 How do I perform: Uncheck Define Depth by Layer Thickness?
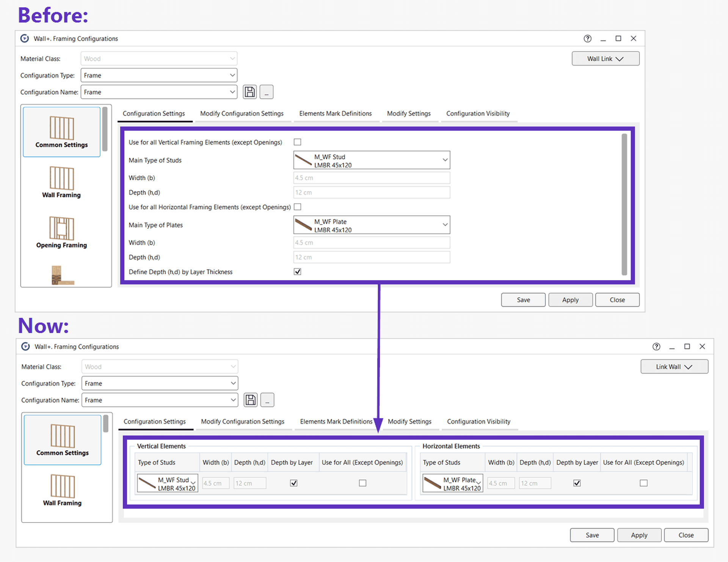(x=298, y=272)
